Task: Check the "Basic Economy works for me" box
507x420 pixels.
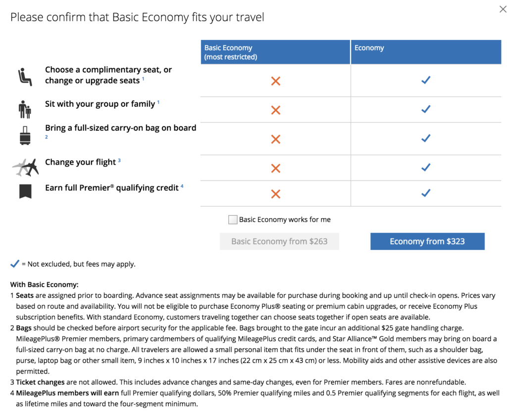Action: pyautogui.click(x=233, y=220)
